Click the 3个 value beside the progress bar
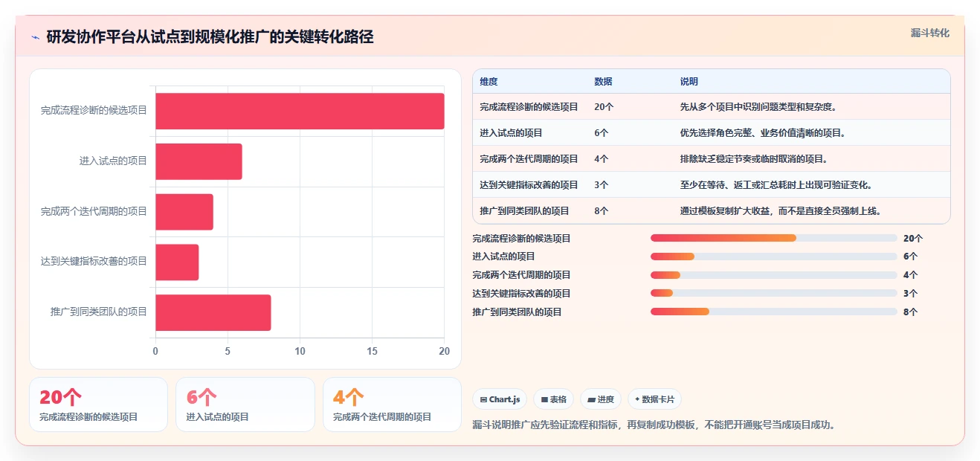The height and width of the screenshot is (461, 980). 911,294
